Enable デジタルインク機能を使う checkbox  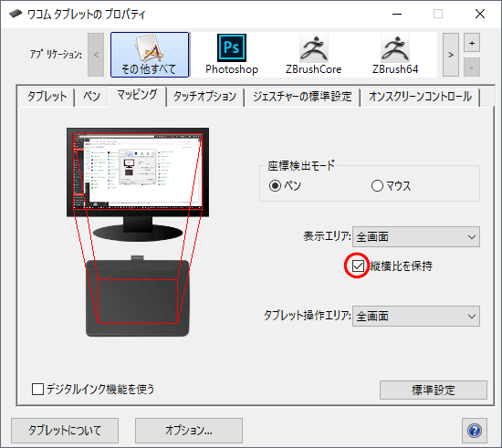(x=37, y=389)
